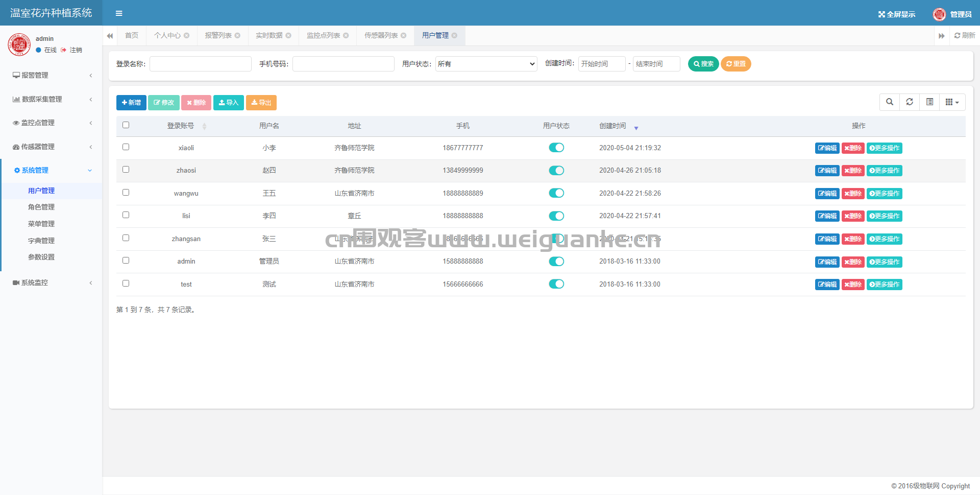
Task: Expand the 数据采集管理 sidebar menu
Action: click(x=51, y=99)
